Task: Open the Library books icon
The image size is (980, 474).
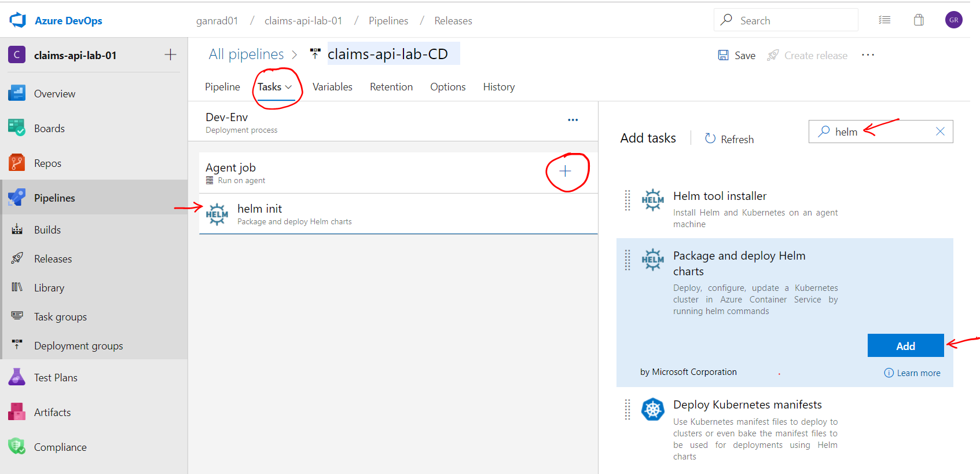Action: click(17, 287)
